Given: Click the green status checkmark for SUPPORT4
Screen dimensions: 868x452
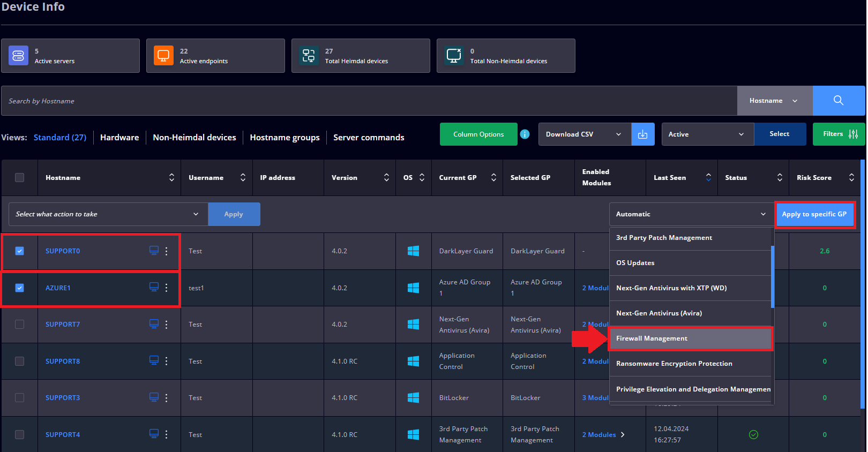Looking at the screenshot, I should coord(753,434).
